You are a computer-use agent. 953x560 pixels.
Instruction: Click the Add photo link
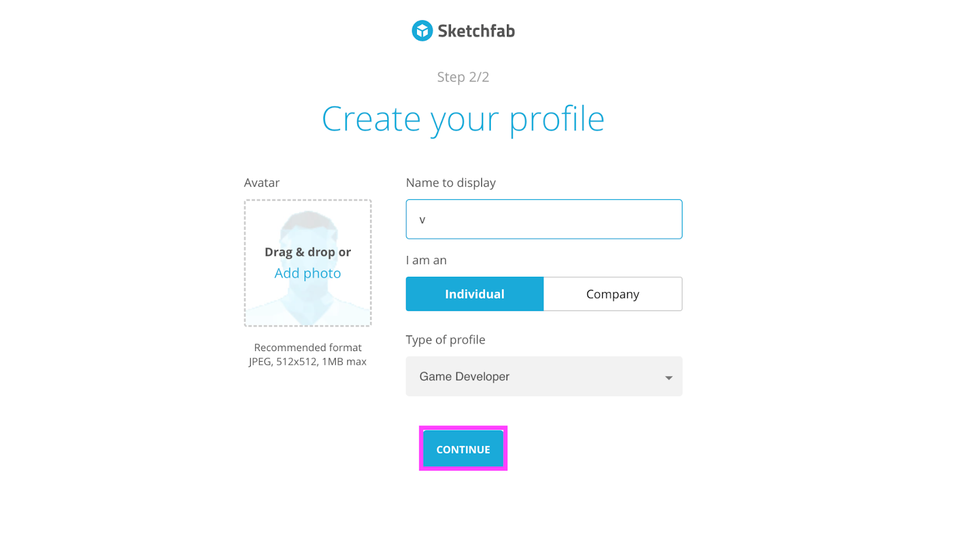(307, 273)
